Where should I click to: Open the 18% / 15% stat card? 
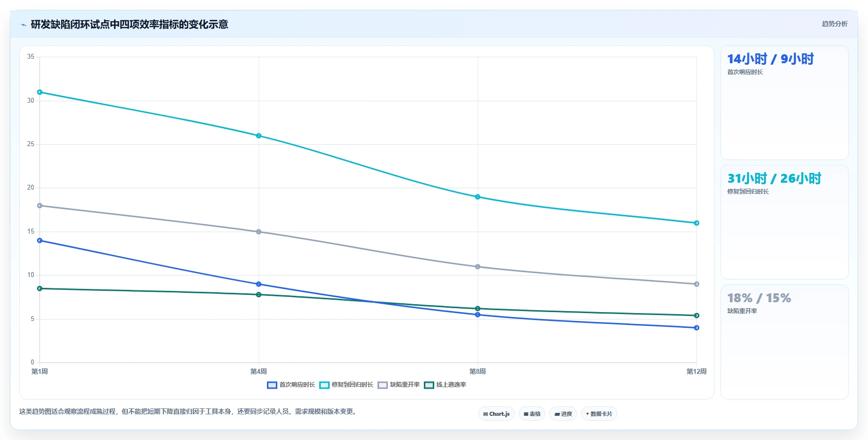coord(785,342)
